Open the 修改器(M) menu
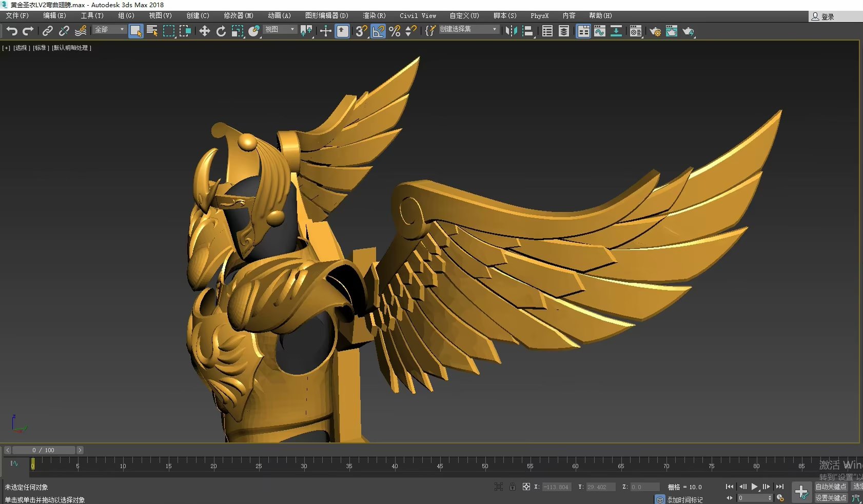Viewport: 863px width, 504px height. (238, 16)
